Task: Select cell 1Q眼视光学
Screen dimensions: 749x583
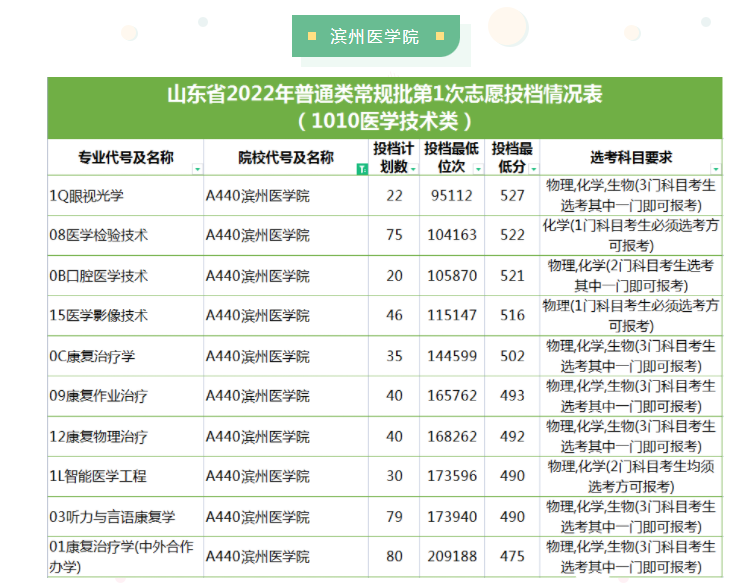Action: (x=125, y=195)
